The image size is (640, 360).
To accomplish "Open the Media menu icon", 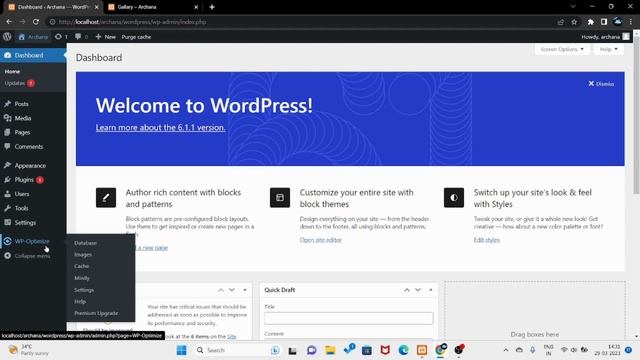I will 7,118.
